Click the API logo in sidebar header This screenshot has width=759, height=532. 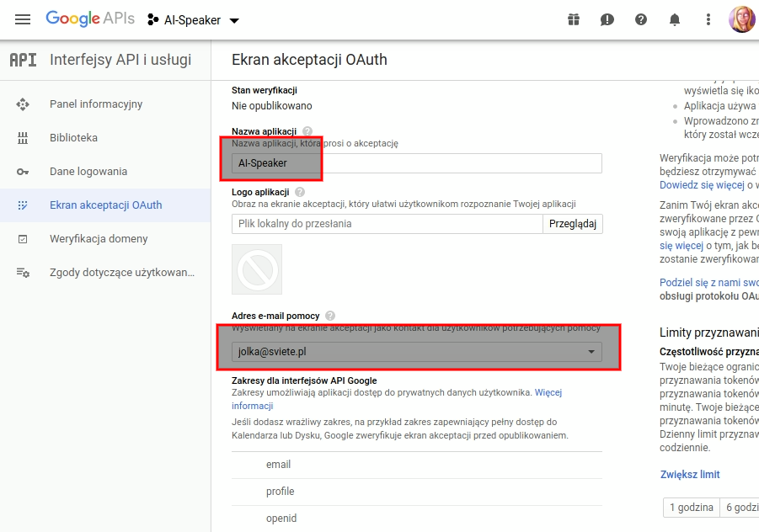coord(24,60)
